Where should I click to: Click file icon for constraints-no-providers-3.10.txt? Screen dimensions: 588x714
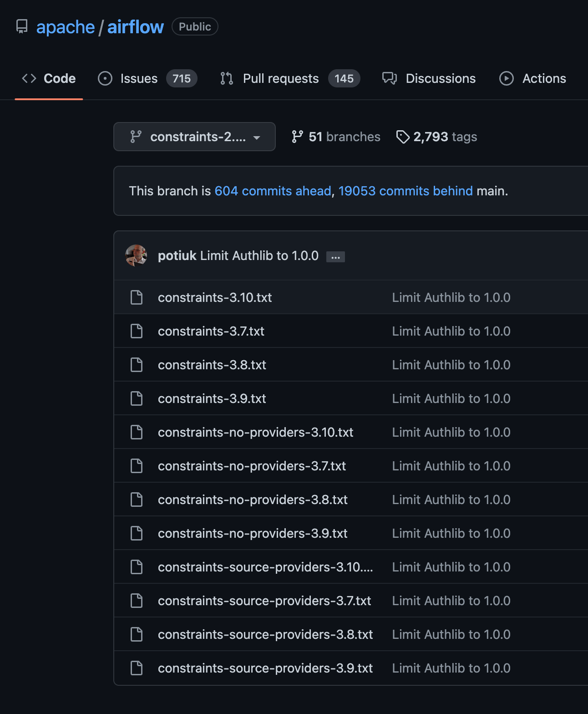click(x=137, y=432)
